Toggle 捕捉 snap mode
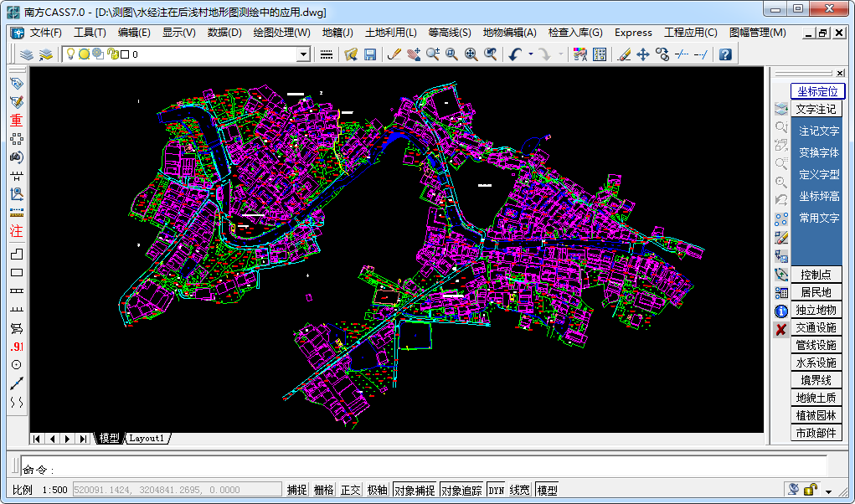 coord(297,490)
